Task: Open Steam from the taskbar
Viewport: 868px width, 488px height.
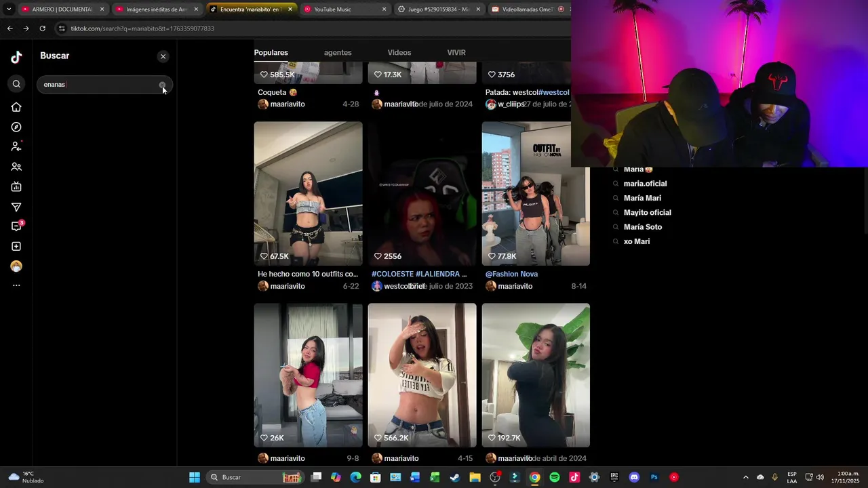Action: (455, 477)
